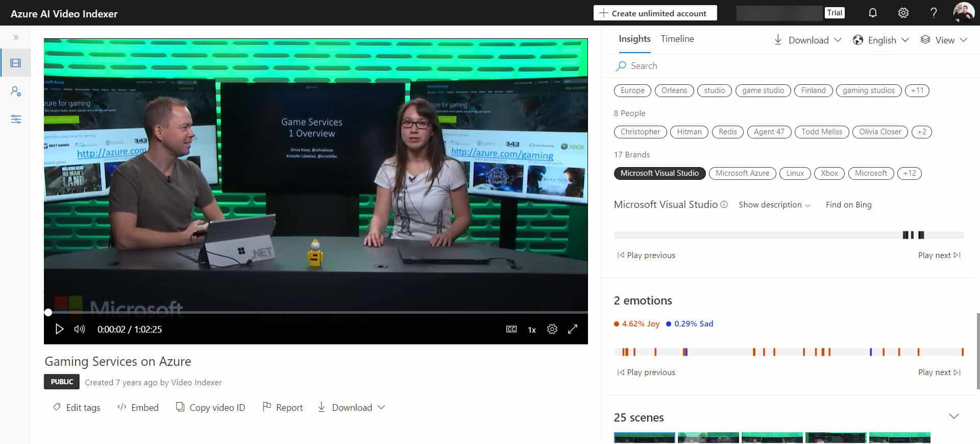Switch to the Insights tab
The height and width of the screenshot is (444, 980).
[634, 39]
